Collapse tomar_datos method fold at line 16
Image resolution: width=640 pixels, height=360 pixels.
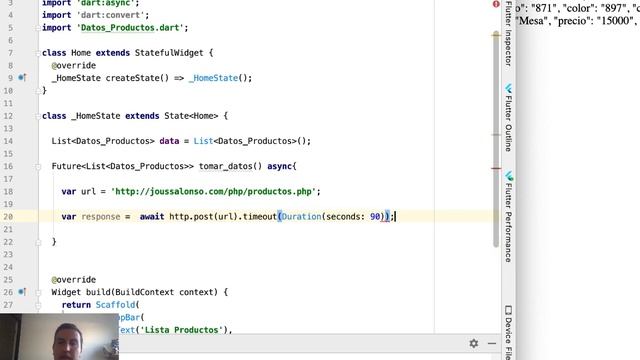38,167
